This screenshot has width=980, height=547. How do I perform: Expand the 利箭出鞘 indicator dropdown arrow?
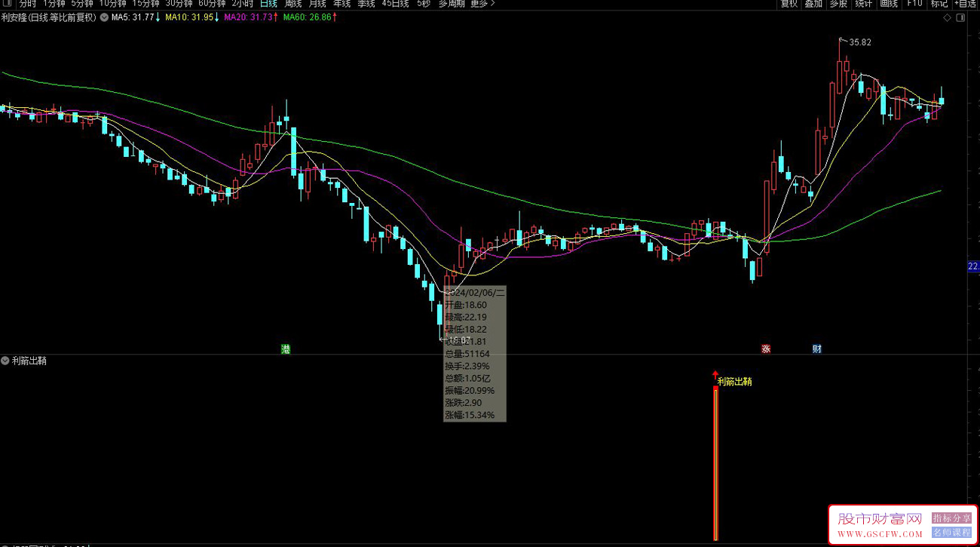[x=6, y=361]
